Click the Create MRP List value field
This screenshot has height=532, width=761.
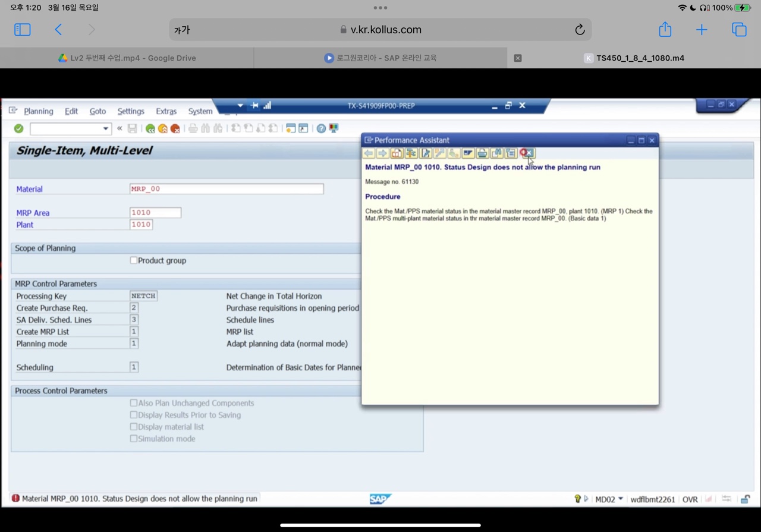[134, 332]
